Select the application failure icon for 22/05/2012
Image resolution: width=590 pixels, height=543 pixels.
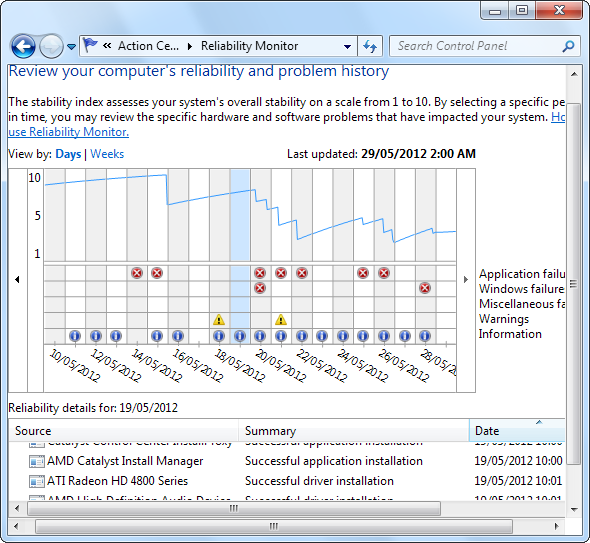(302, 273)
